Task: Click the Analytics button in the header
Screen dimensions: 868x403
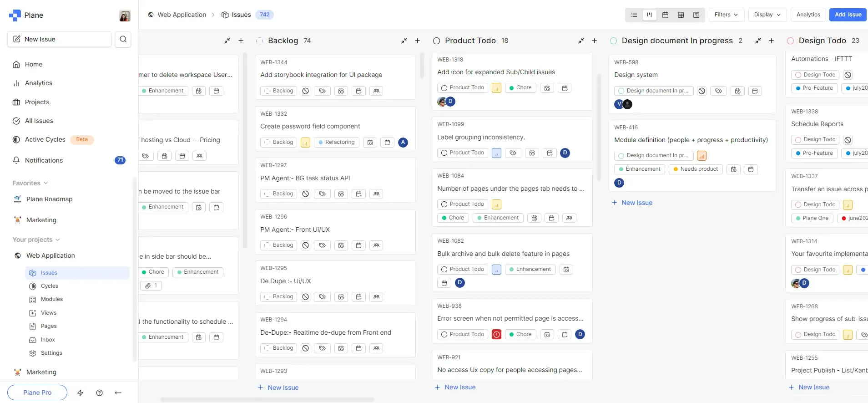Action: [x=808, y=15]
